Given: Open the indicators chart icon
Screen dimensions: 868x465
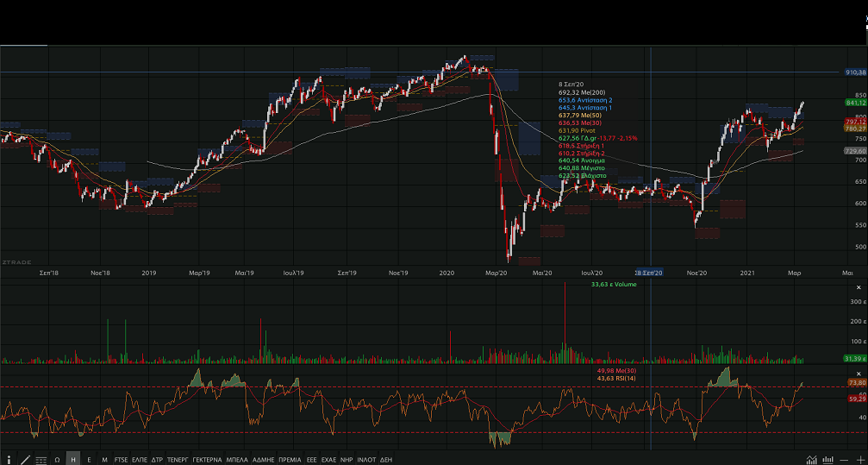Looking at the screenshot, I should (x=811, y=459).
